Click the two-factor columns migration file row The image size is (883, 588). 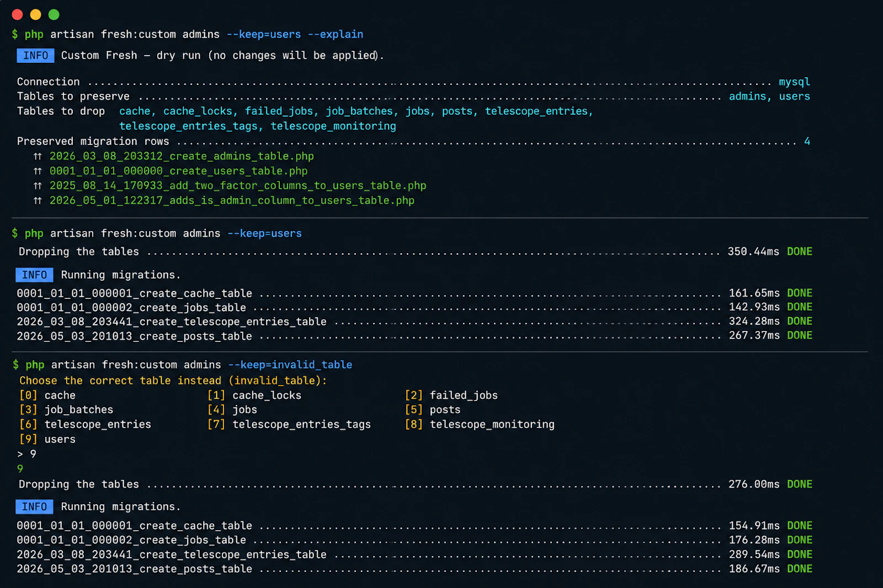coord(238,186)
